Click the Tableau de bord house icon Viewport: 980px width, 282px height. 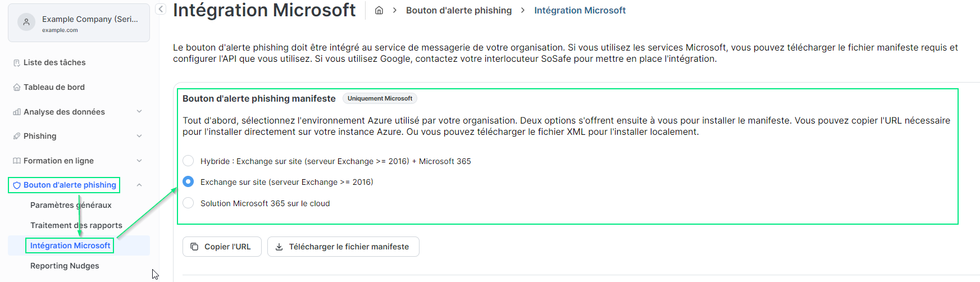click(16, 88)
